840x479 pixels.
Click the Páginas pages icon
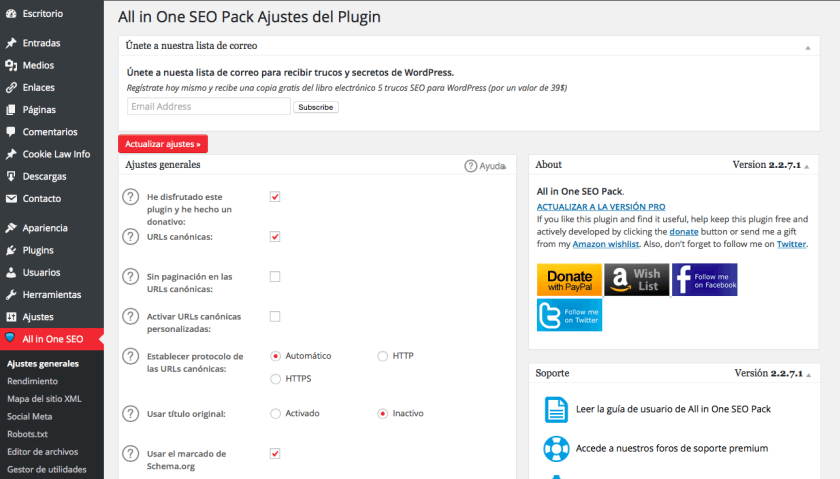[11, 110]
